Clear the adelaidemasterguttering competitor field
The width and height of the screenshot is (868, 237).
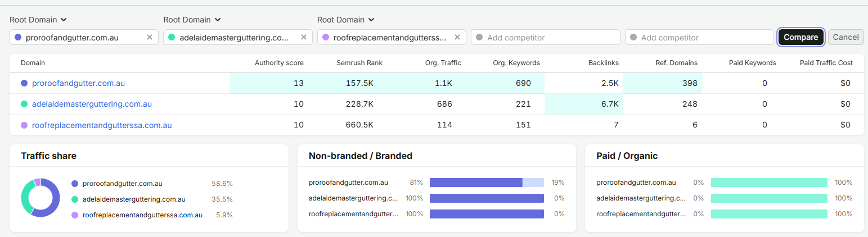303,37
